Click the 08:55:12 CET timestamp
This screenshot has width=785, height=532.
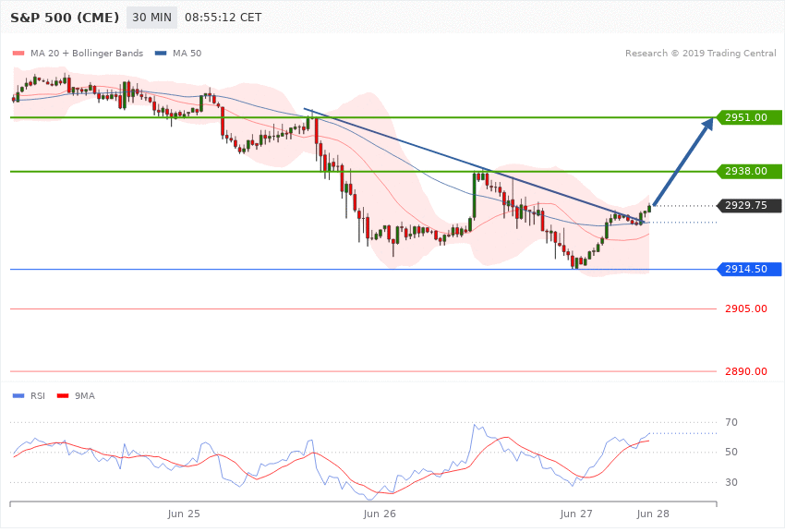point(223,18)
